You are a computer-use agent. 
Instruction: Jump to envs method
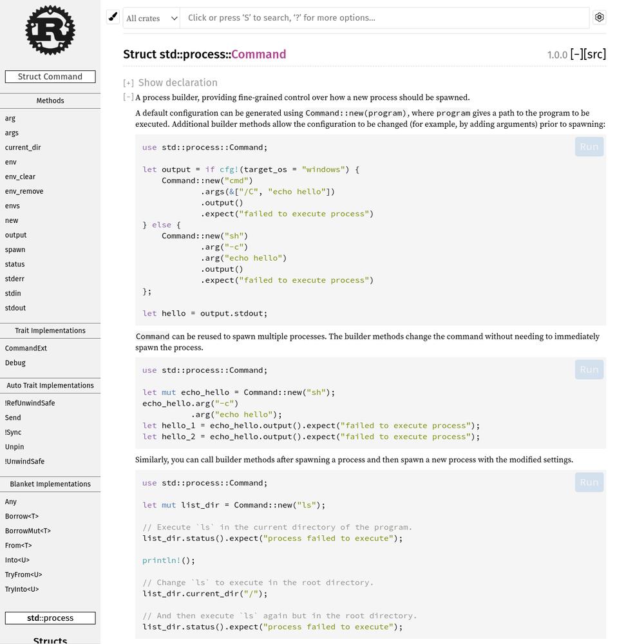pos(12,206)
